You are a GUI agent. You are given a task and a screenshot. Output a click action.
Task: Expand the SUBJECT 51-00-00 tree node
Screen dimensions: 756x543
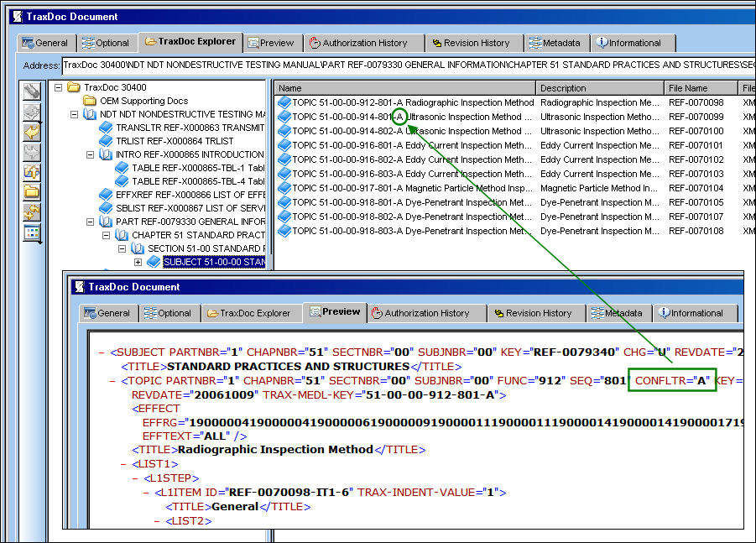coord(138,263)
